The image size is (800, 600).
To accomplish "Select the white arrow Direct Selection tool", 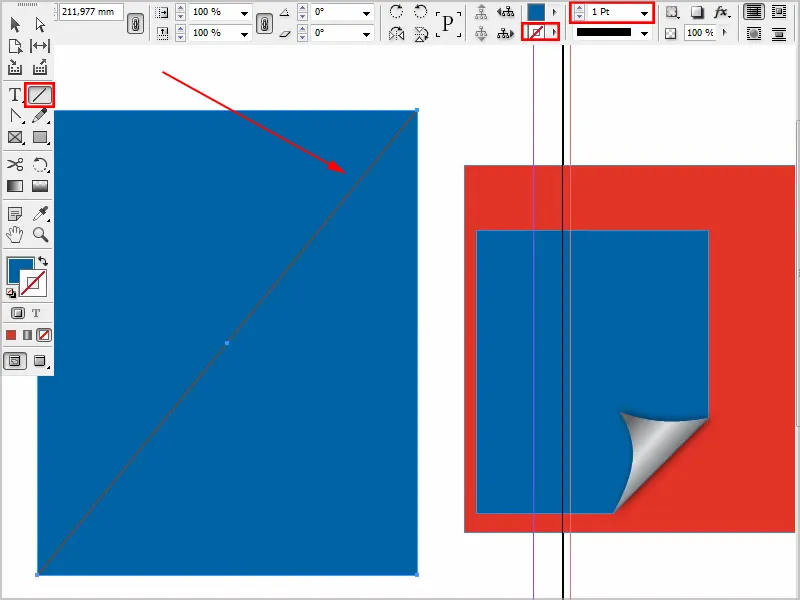I will tap(40, 24).
